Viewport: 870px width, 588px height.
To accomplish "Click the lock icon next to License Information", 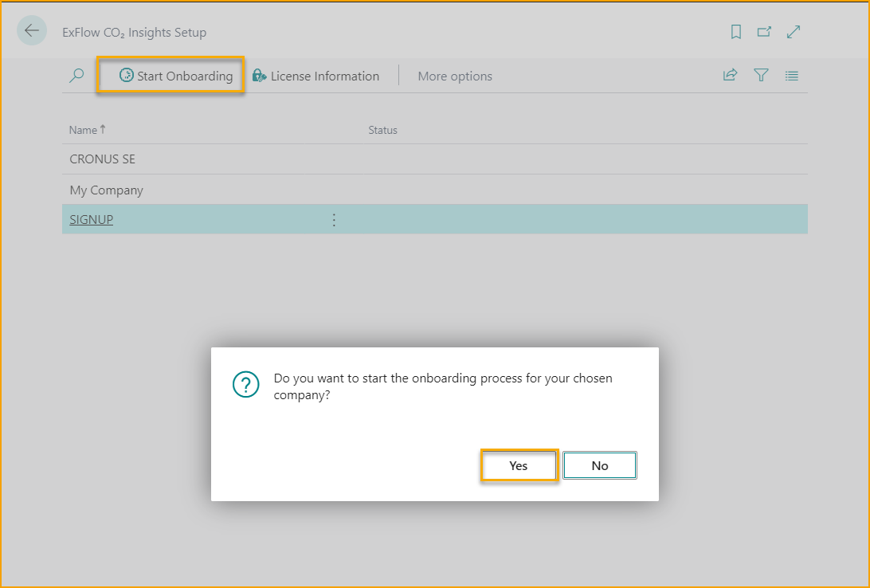I will pos(259,75).
